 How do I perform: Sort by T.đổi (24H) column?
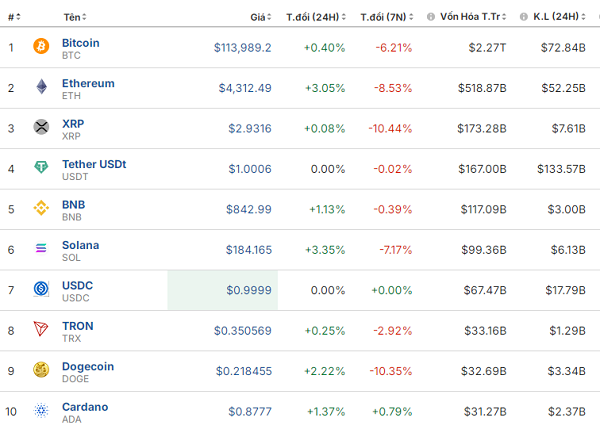click(x=316, y=17)
